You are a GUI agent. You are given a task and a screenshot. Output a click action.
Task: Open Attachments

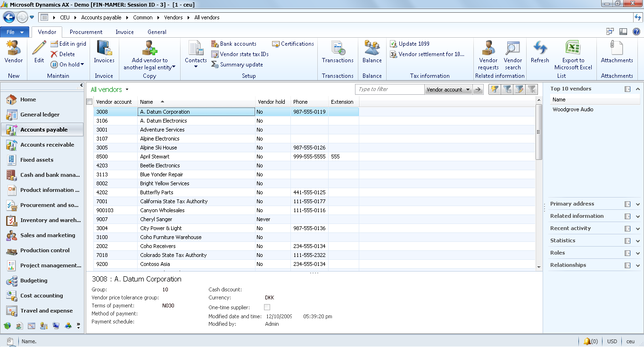click(617, 52)
